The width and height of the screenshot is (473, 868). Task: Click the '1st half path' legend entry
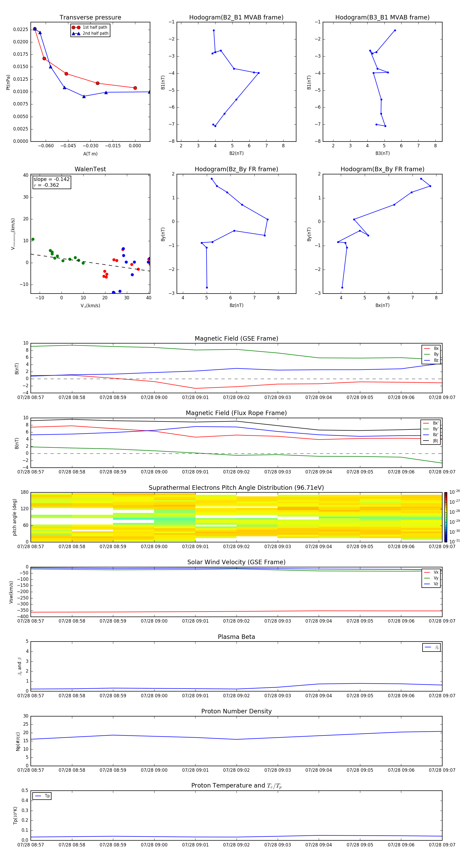point(90,27)
